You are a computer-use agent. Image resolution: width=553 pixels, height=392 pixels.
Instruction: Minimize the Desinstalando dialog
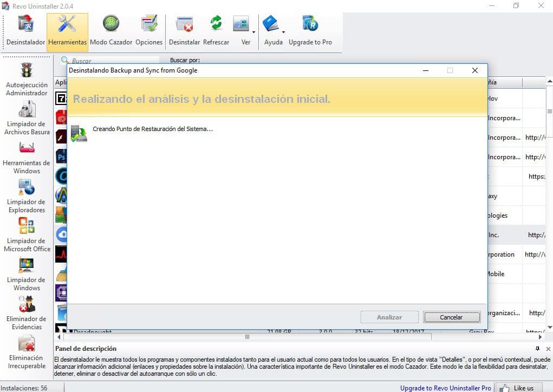coord(426,70)
